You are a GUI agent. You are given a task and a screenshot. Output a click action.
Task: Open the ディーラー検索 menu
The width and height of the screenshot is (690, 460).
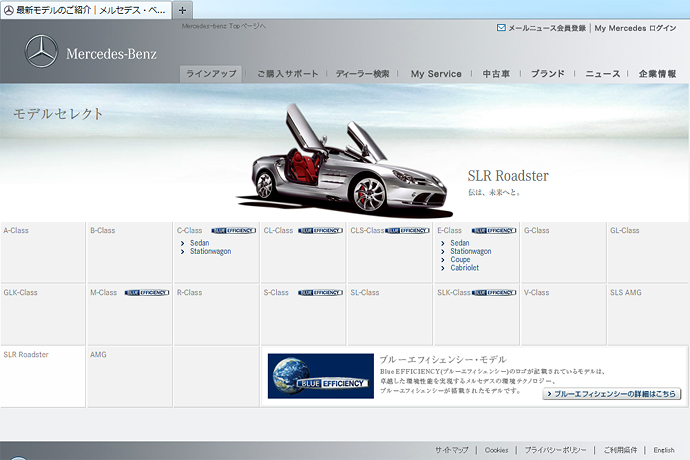[363, 74]
